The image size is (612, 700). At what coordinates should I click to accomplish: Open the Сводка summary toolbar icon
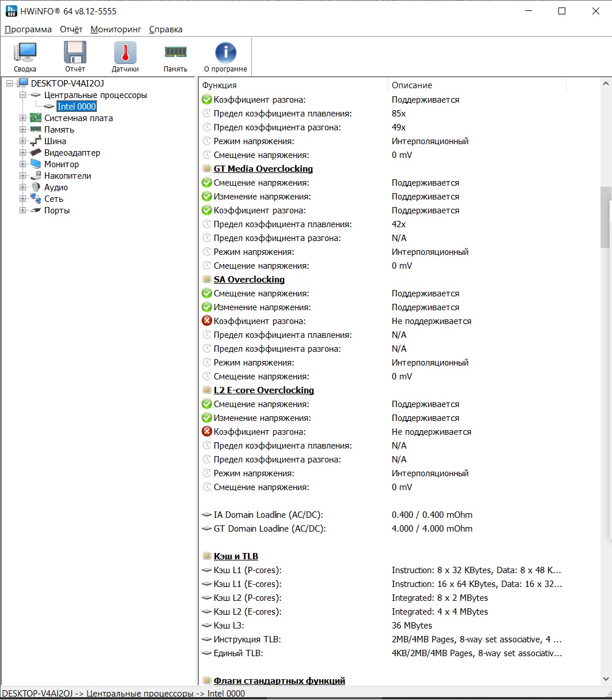tap(25, 53)
